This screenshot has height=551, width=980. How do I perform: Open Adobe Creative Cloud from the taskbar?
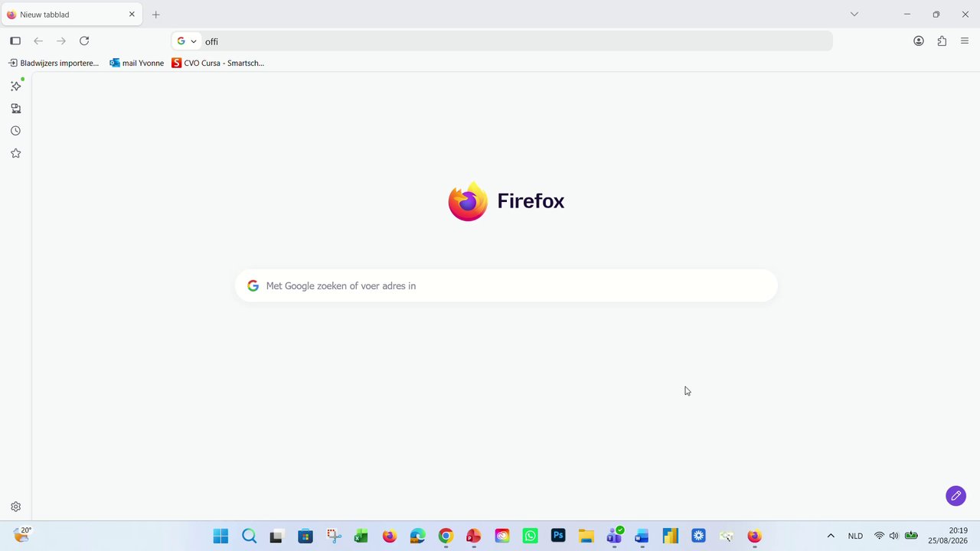[x=502, y=536]
